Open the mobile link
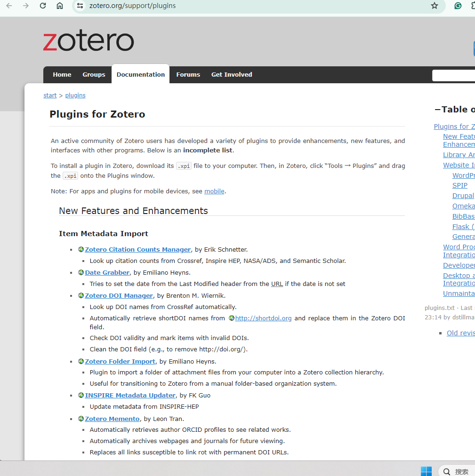 point(214,191)
